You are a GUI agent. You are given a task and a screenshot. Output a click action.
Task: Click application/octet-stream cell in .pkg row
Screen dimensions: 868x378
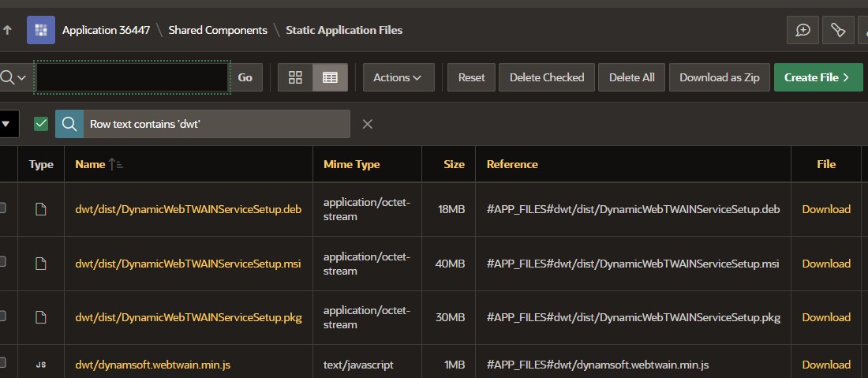coord(366,317)
